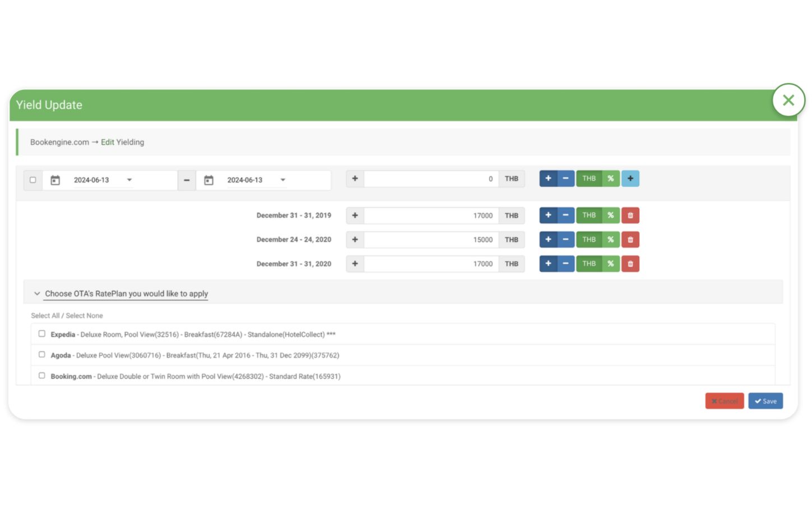Click grey plus for December 24 - 24, 2020

(x=355, y=240)
